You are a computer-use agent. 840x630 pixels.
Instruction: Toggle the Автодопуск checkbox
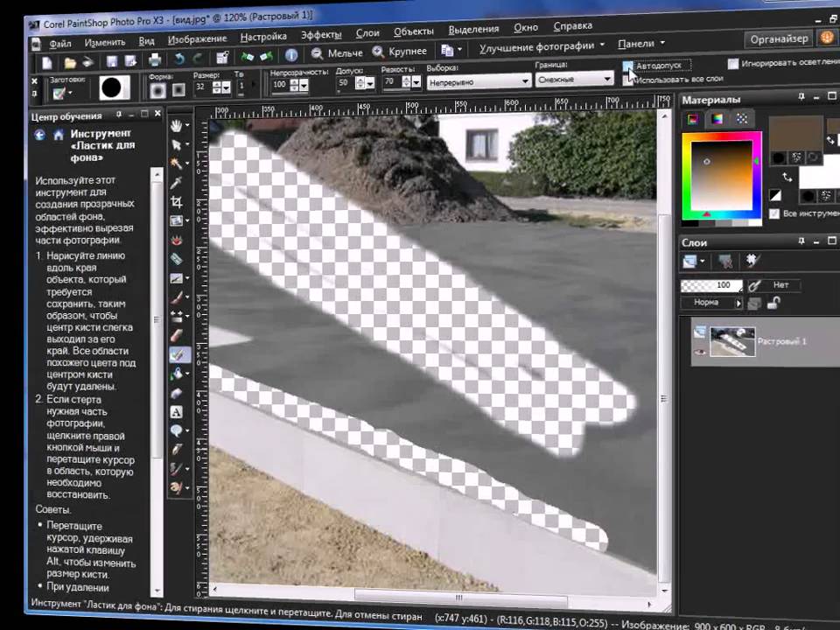click(627, 66)
